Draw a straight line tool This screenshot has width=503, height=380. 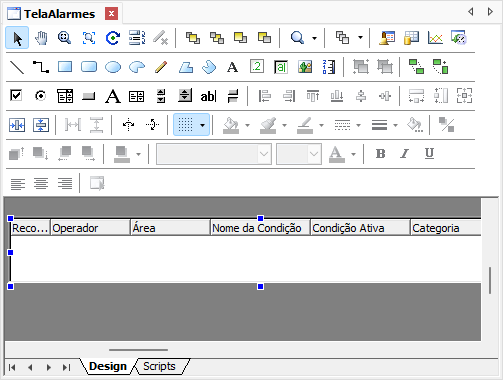click(x=17, y=67)
